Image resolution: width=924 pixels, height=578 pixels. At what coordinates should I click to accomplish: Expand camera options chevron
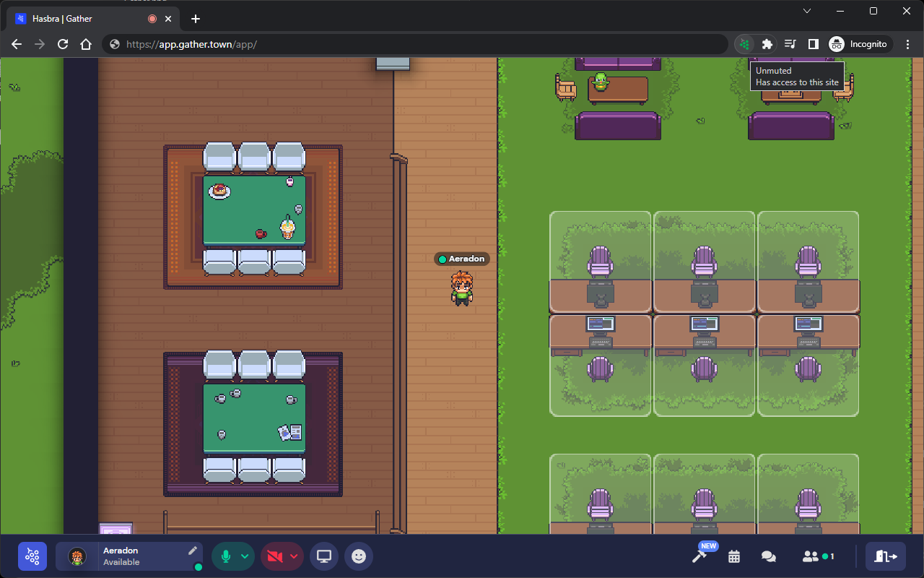coord(294,556)
